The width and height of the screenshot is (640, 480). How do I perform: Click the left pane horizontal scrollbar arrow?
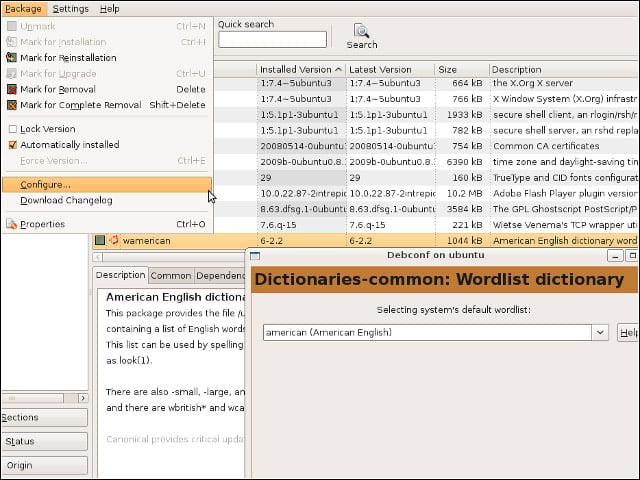click(x=83, y=398)
